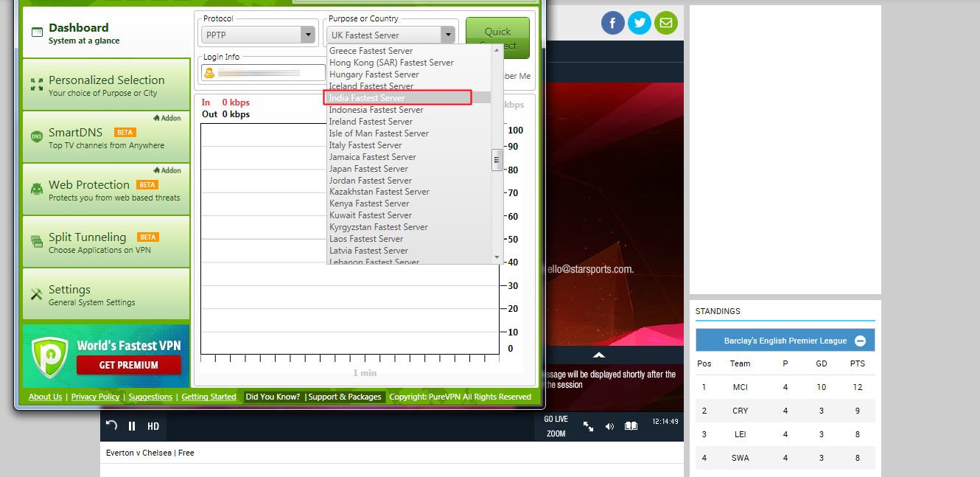Viewport: 980px width, 477px height.
Task: Select Laos Fastest Server
Action: pos(409,239)
